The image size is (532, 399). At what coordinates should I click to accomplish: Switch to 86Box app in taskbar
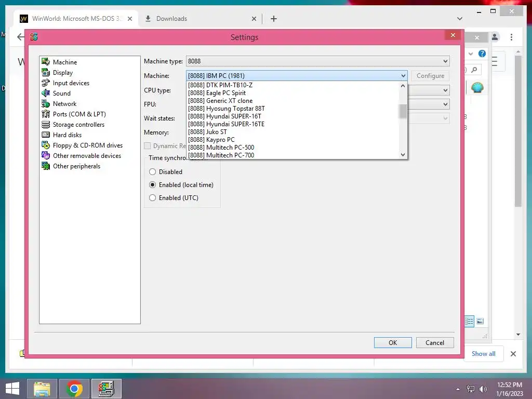pyautogui.click(x=107, y=389)
